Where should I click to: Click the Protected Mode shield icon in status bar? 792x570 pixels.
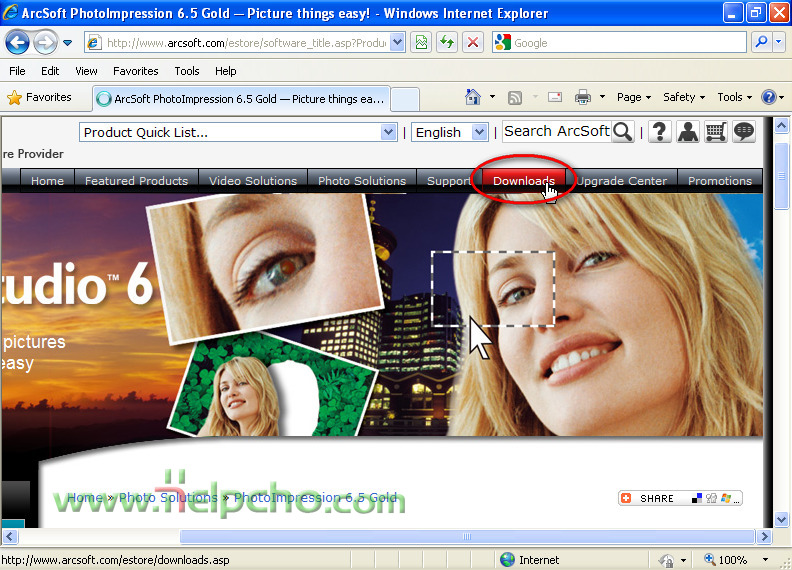[666, 560]
